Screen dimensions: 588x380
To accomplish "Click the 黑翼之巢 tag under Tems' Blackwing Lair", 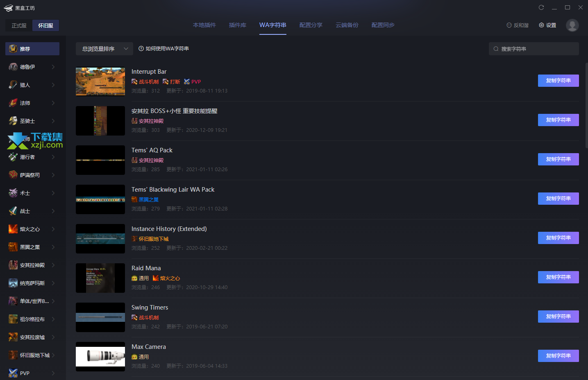I will click(x=145, y=200).
